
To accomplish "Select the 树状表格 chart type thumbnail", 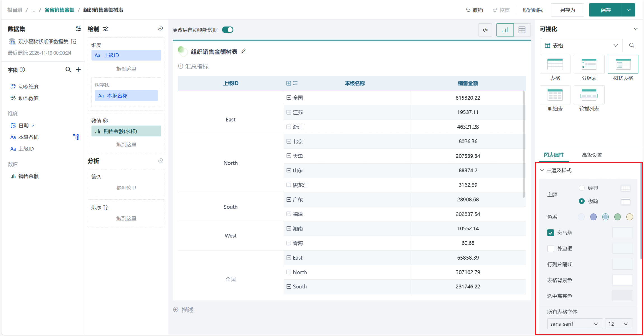I will click(x=623, y=65).
